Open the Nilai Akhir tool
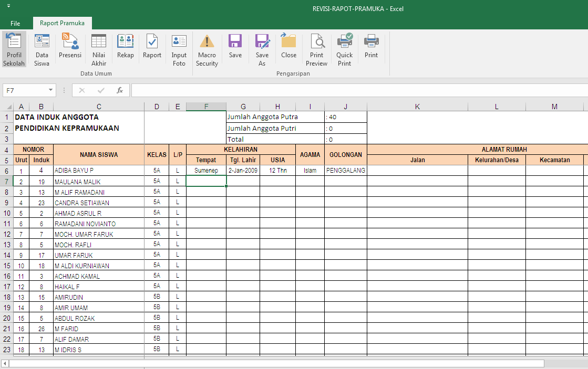The height and width of the screenshot is (369, 588). [x=98, y=48]
